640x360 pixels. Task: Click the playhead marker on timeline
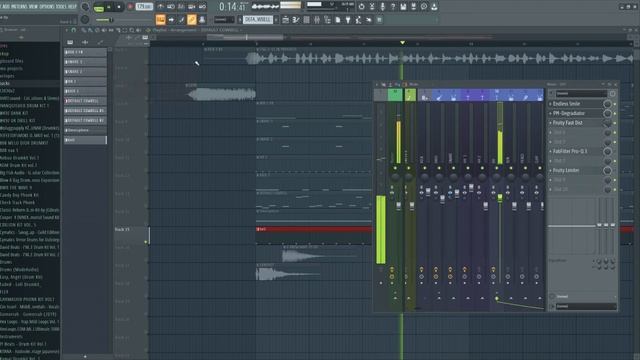[x=402, y=42]
